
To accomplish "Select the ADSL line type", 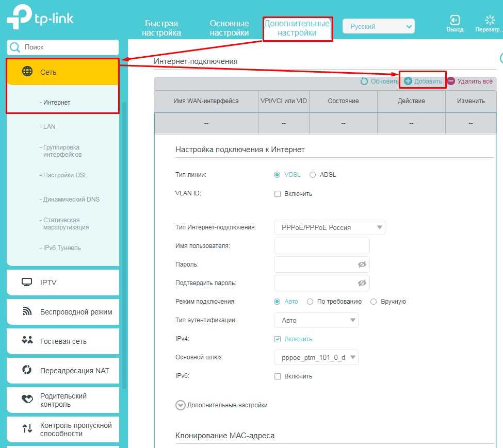I will click(x=313, y=175).
